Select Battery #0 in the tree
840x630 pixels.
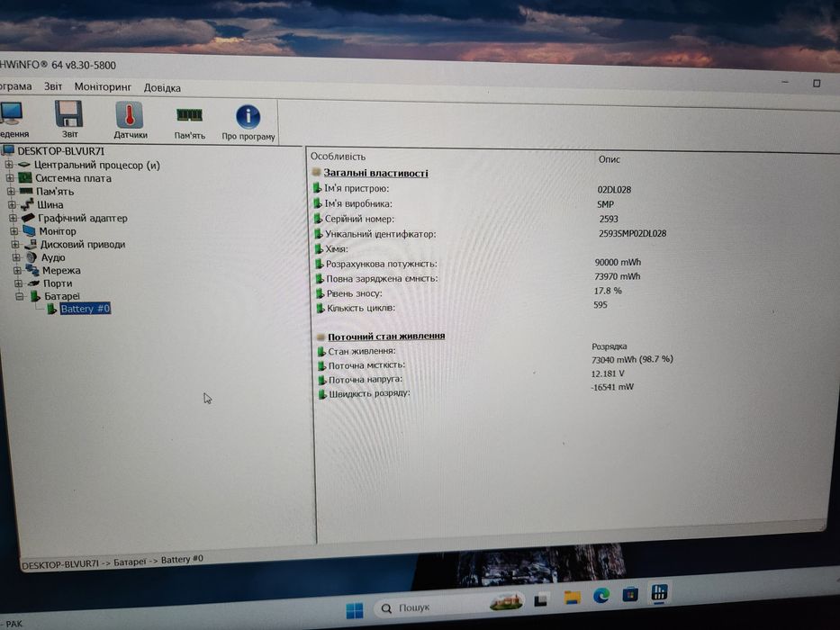(x=86, y=309)
